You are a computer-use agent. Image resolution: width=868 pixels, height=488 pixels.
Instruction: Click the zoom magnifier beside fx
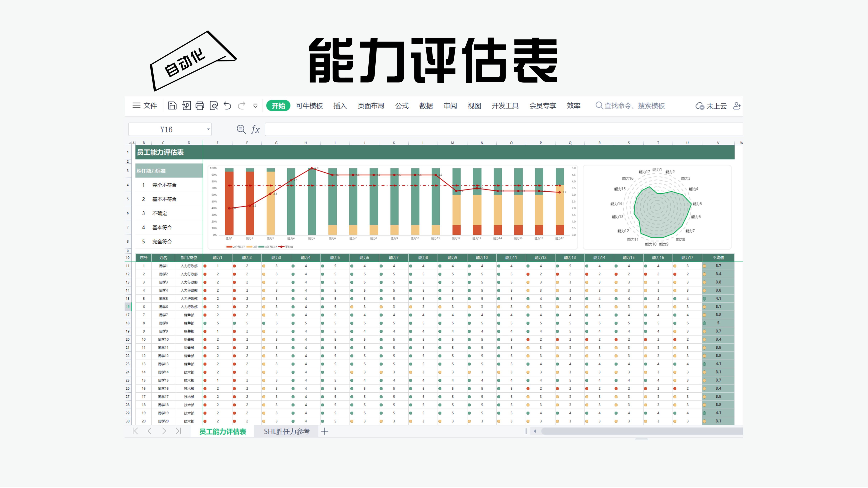[x=241, y=129]
